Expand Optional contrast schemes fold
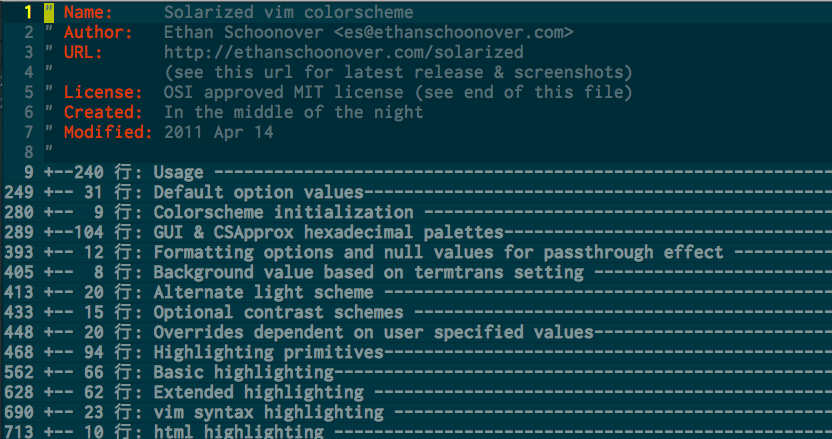Image resolution: width=832 pixels, height=439 pixels. pos(438,312)
